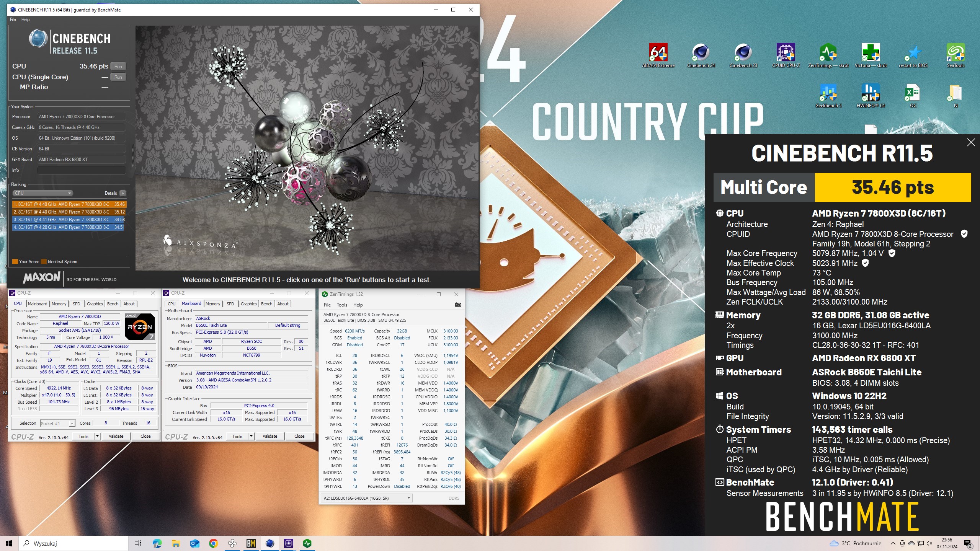Run the CPU multi-core test
This screenshot has width=980, height=551.
(118, 66)
